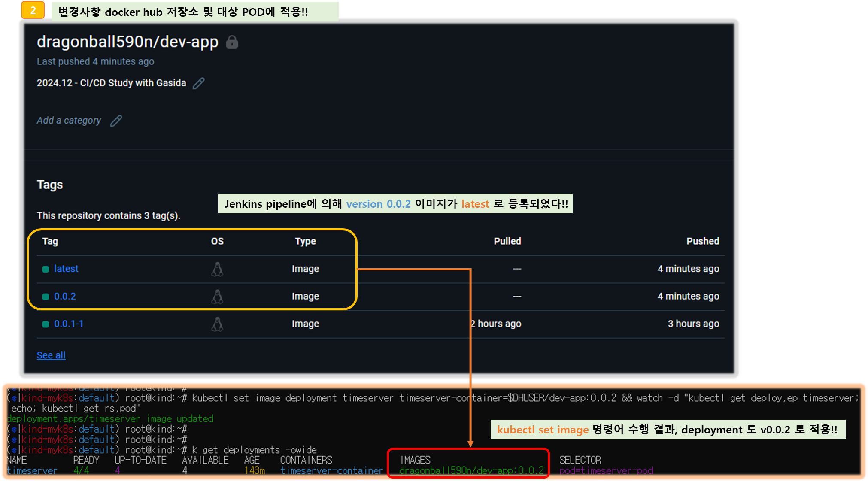Image resolution: width=868 pixels, height=482 pixels.
Task: Click the green status dot next to 0.0.1-1
Action: point(46,324)
